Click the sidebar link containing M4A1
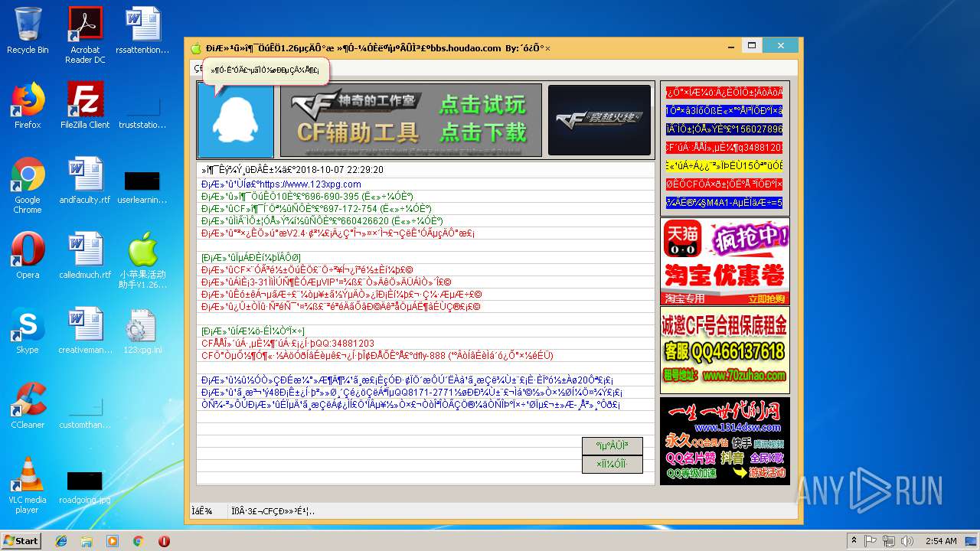The height and width of the screenshot is (551, 980). click(724, 203)
